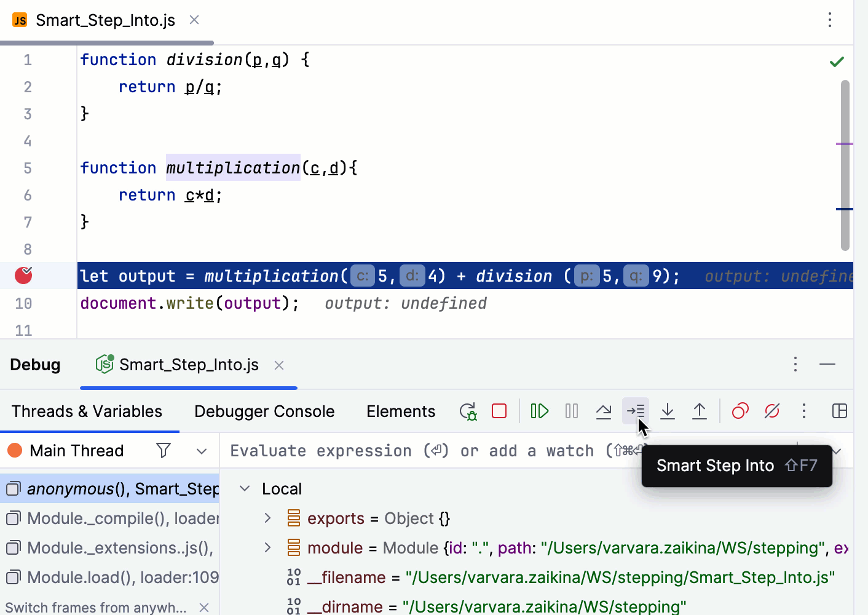868x615 pixels.
Task: Resume program execution
Action: click(539, 411)
